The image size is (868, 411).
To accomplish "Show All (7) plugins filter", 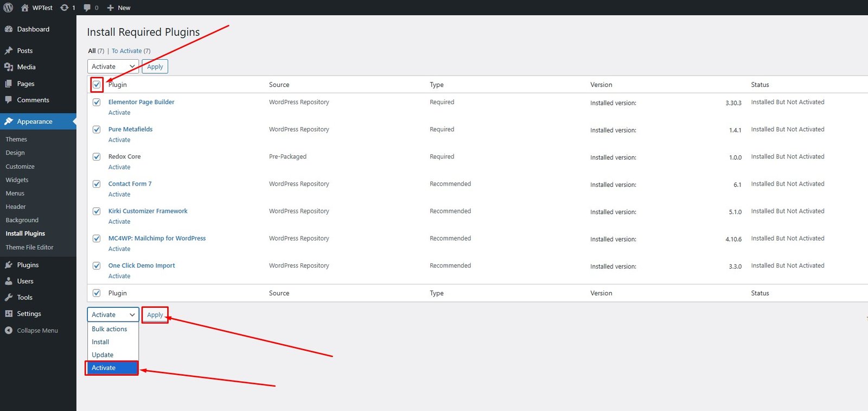I will click(96, 51).
